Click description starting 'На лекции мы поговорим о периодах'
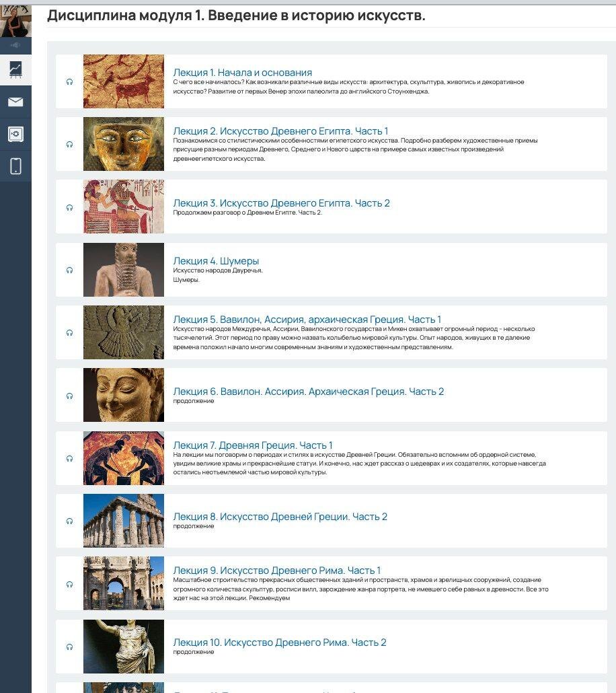 coord(359,463)
